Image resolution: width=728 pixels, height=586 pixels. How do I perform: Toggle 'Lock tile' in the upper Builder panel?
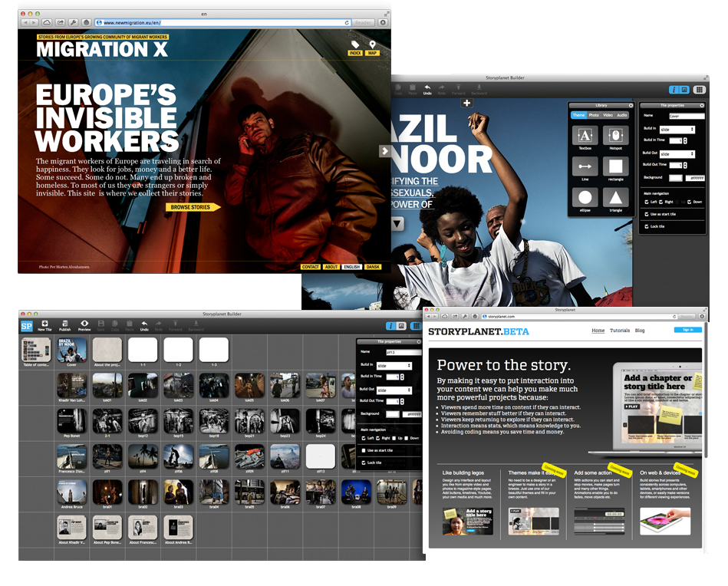tap(647, 226)
